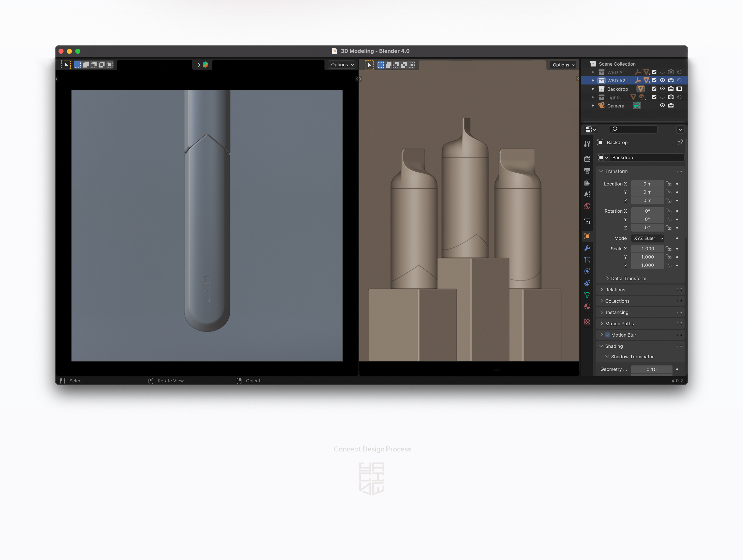The image size is (743, 560).
Task: Select the Tool settings tab icon
Action: coord(587,144)
